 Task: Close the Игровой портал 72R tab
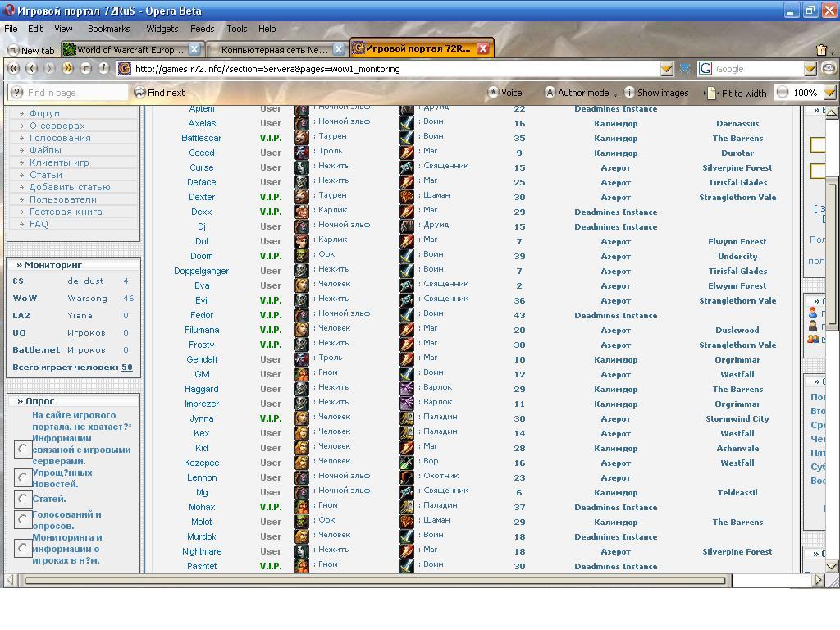click(x=482, y=48)
